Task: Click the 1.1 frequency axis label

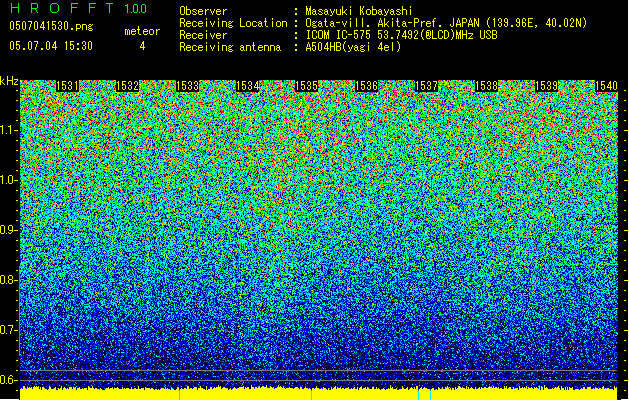Action: tap(9, 130)
